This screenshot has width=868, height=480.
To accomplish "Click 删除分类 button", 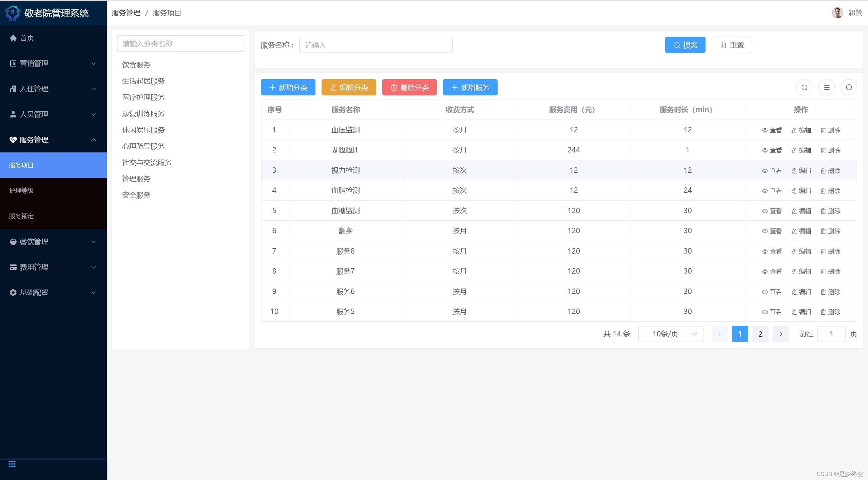I will (x=409, y=88).
